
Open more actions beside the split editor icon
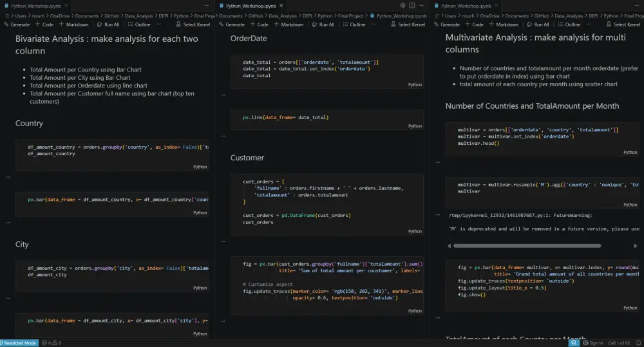click(x=421, y=5)
